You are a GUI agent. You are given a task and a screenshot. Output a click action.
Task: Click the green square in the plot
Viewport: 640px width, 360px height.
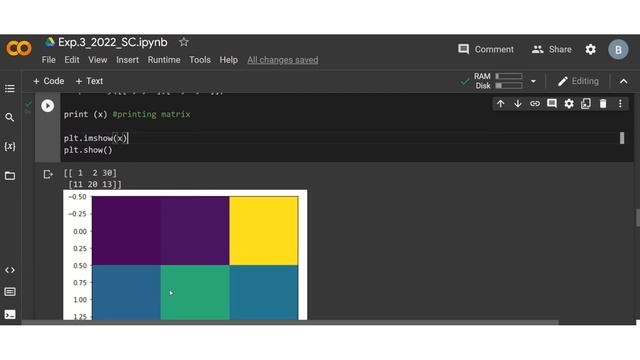pyautogui.click(x=195, y=292)
